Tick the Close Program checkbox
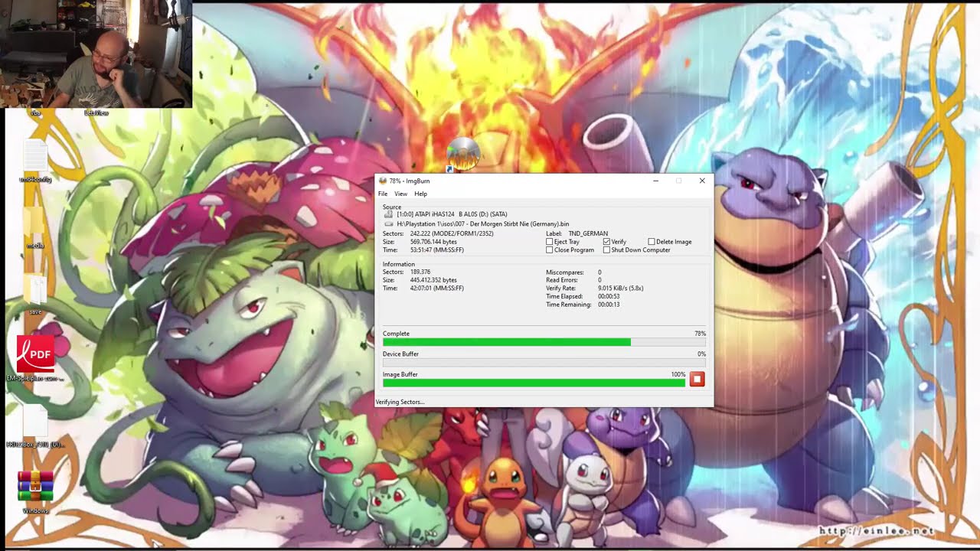980x551 pixels. point(550,250)
